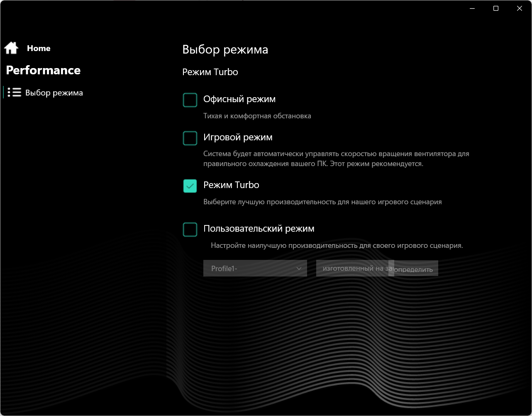Viewport: 532px width, 416px height.
Task: Click the Выбор режима page heading
Action: point(225,50)
